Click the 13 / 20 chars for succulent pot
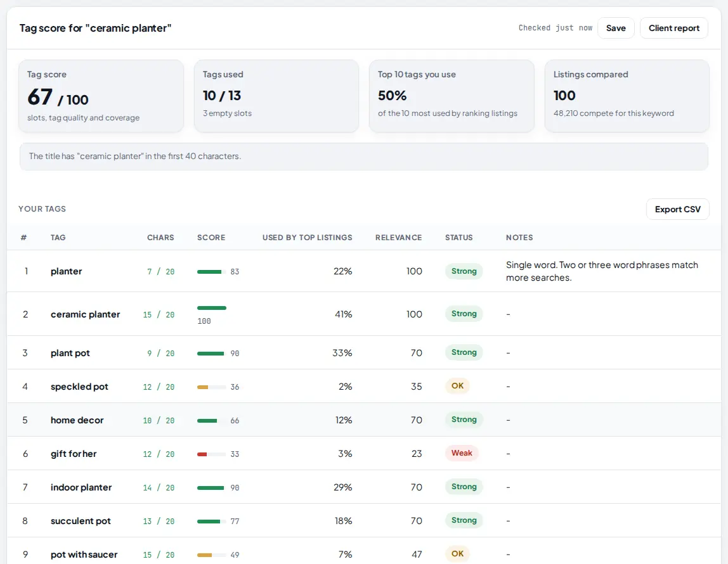 (159, 522)
